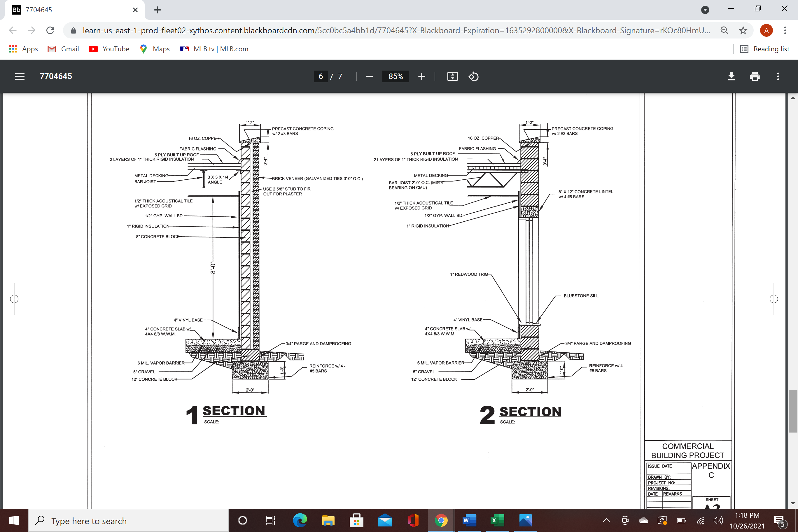Open Task View in taskbar
798x532 pixels.
[270, 520]
